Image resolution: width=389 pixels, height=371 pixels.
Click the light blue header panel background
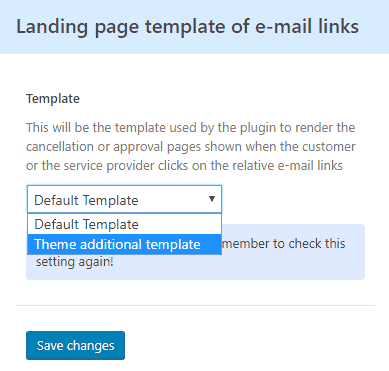point(194,27)
